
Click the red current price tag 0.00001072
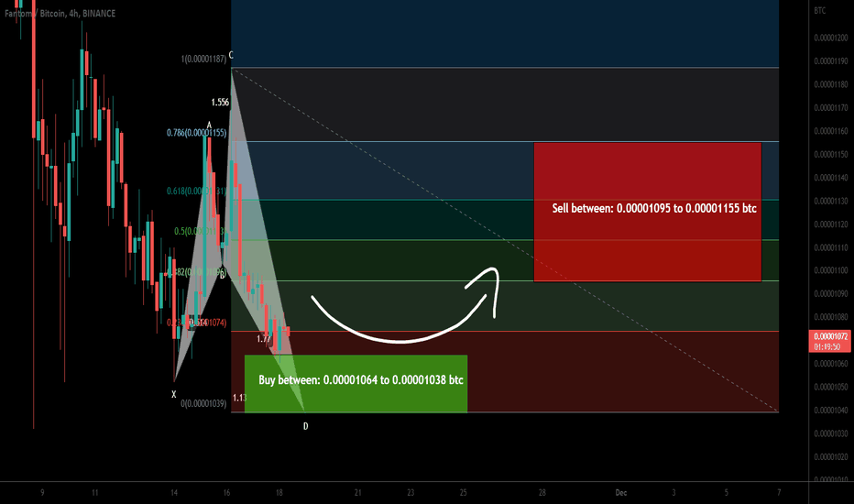[x=830, y=336]
